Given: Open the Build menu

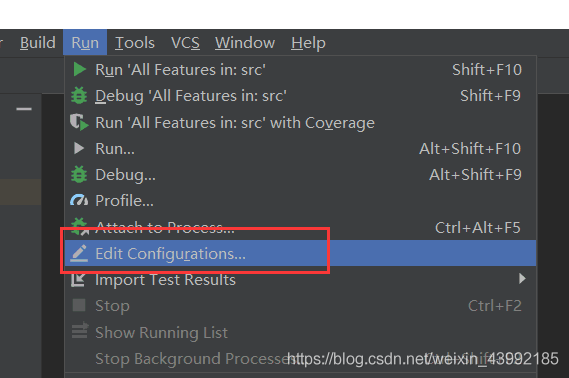Looking at the screenshot, I should (38, 43).
